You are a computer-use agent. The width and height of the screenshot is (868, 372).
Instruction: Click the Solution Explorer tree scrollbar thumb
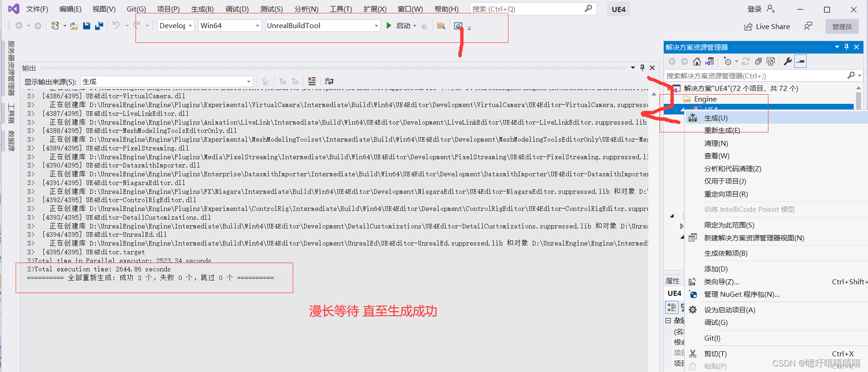pos(858,100)
